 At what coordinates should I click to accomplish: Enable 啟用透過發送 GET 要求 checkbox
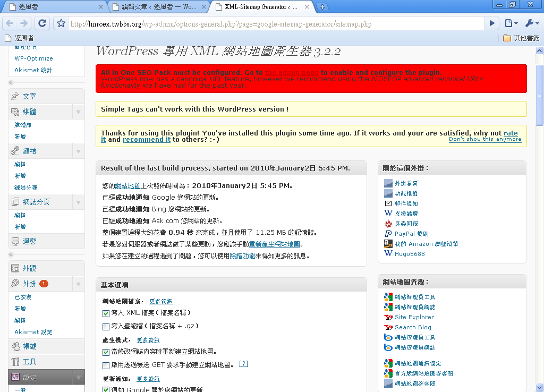(106, 365)
